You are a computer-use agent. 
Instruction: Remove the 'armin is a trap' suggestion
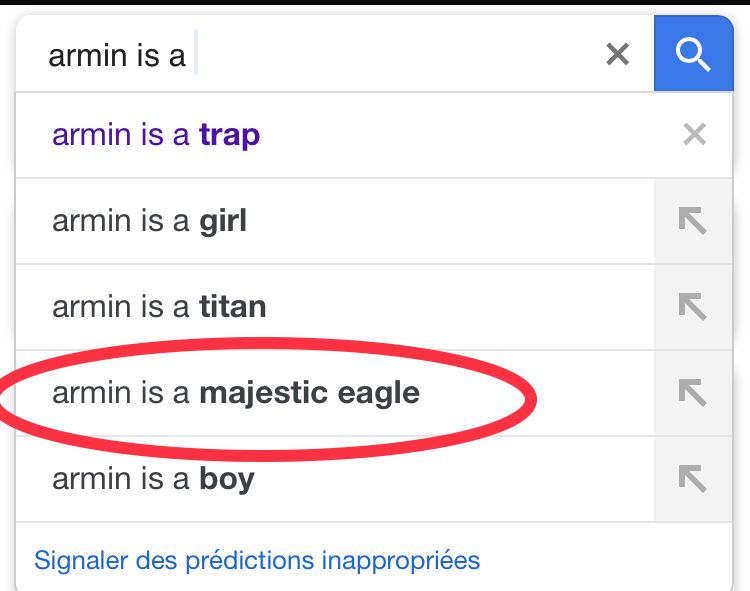coord(695,134)
